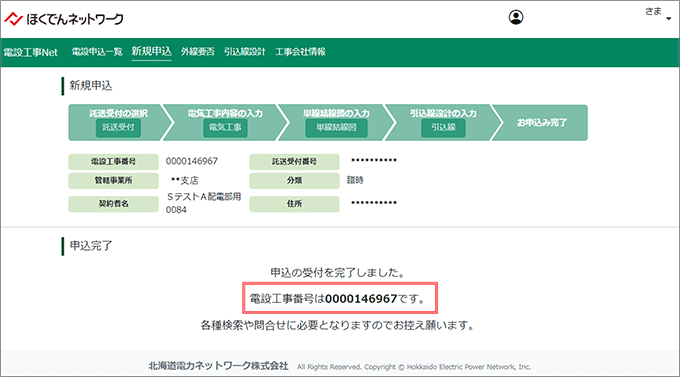Click the 託送受付 step button
680x377 pixels.
coord(118,128)
